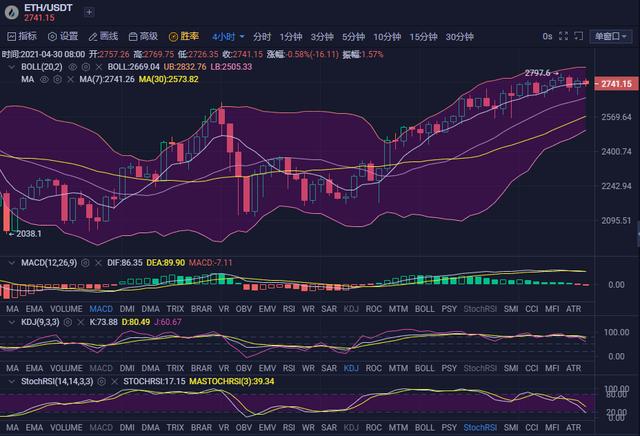Open chart 设置 settings

62,36
